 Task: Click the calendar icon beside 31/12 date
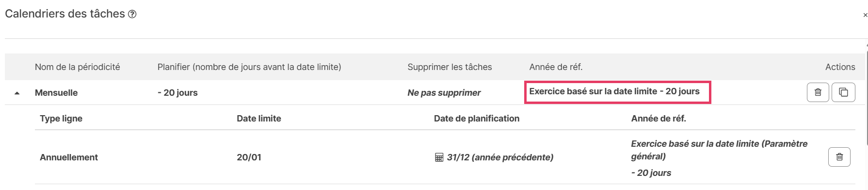[x=439, y=157]
